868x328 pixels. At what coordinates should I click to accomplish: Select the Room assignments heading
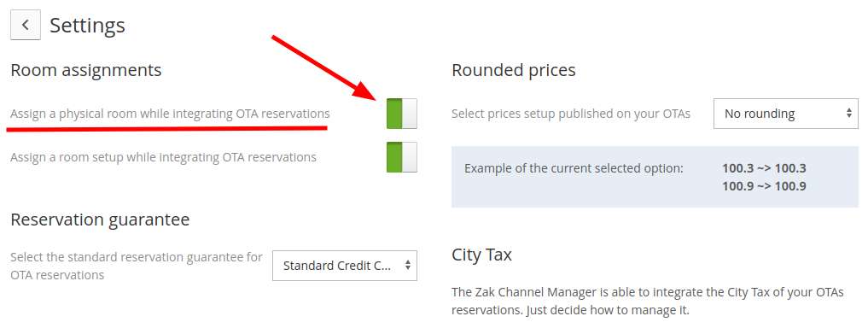coord(86,70)
